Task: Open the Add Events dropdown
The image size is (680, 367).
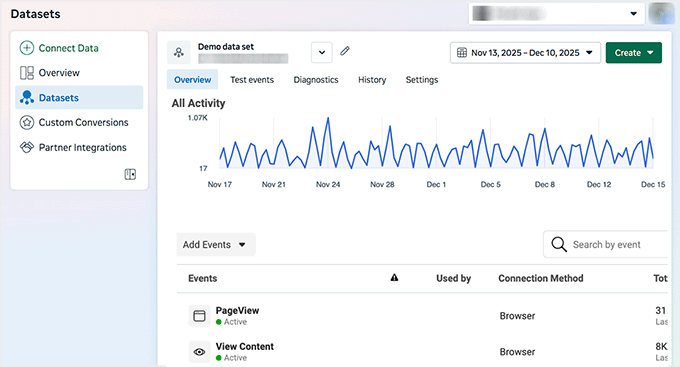Action: [216, 245]
